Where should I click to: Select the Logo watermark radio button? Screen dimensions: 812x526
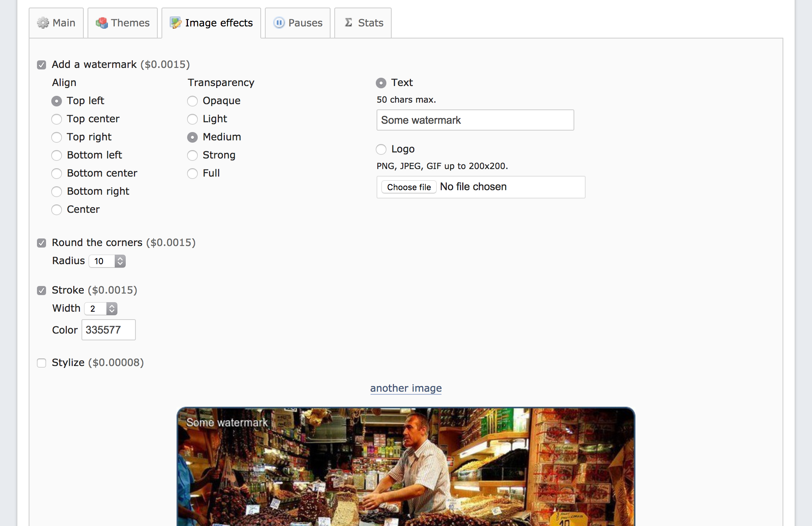click(x=381, y=149)
